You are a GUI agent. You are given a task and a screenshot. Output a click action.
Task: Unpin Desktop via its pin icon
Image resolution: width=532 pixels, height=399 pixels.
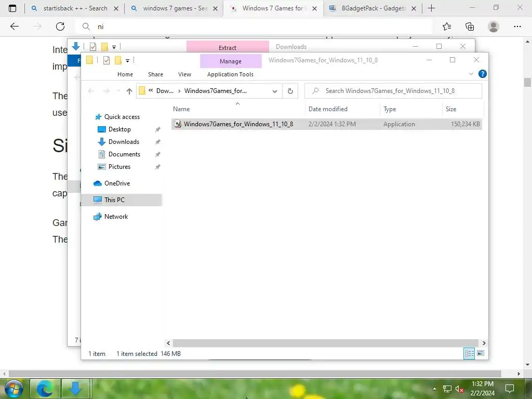coord(158,129)
